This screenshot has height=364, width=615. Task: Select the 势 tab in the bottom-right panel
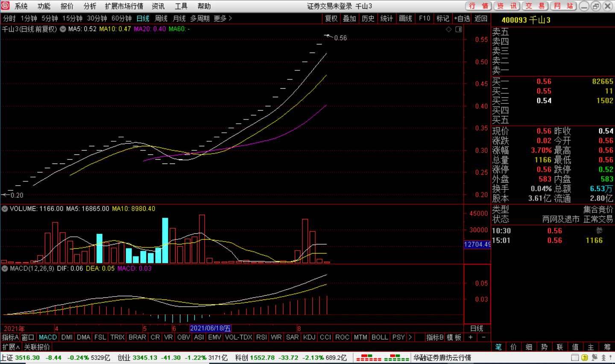[x=545, y=347]
